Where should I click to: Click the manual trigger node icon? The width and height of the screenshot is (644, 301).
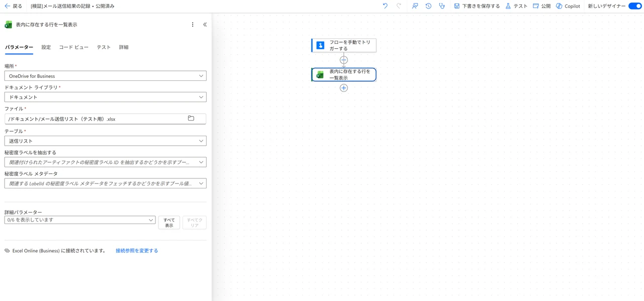pos(320,45)
